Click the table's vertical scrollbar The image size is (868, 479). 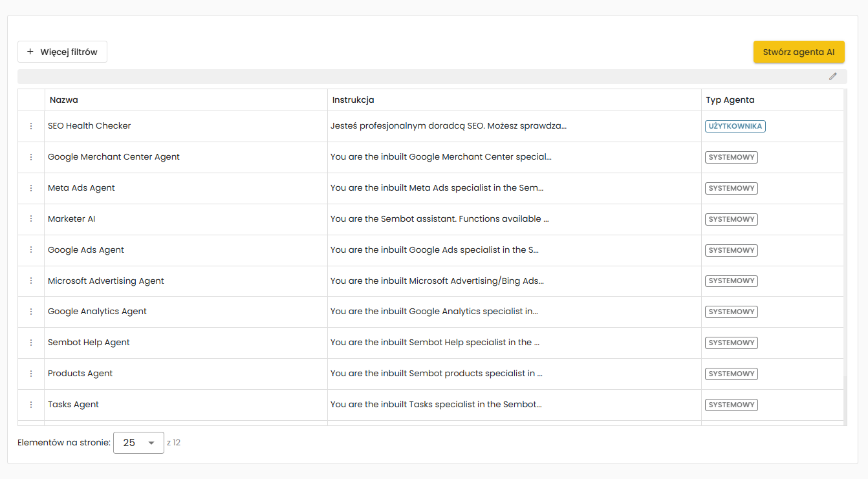coord(845,259)
